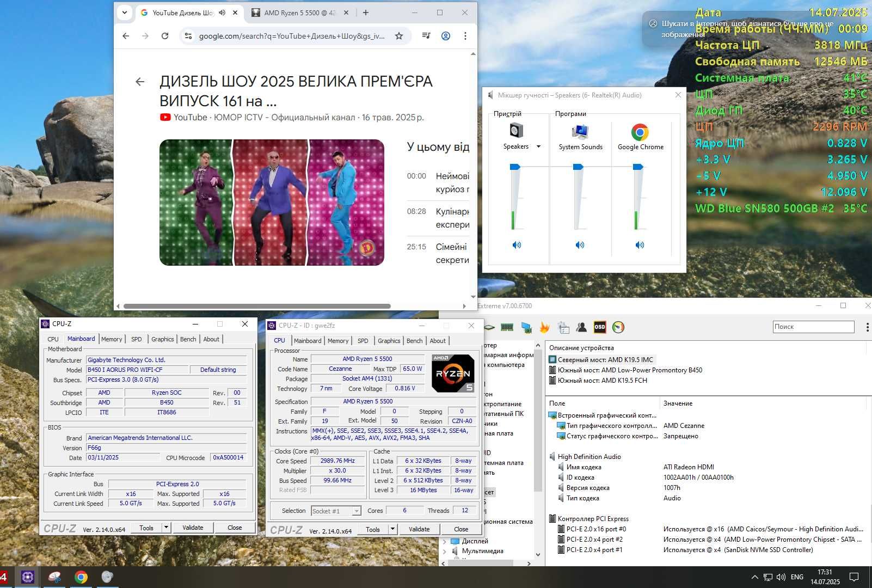The width and height of the screenshot is (872, 588).
Task: Select Северный мост: AMD K19.5 IMC entry
Action: tap(601, 360)
